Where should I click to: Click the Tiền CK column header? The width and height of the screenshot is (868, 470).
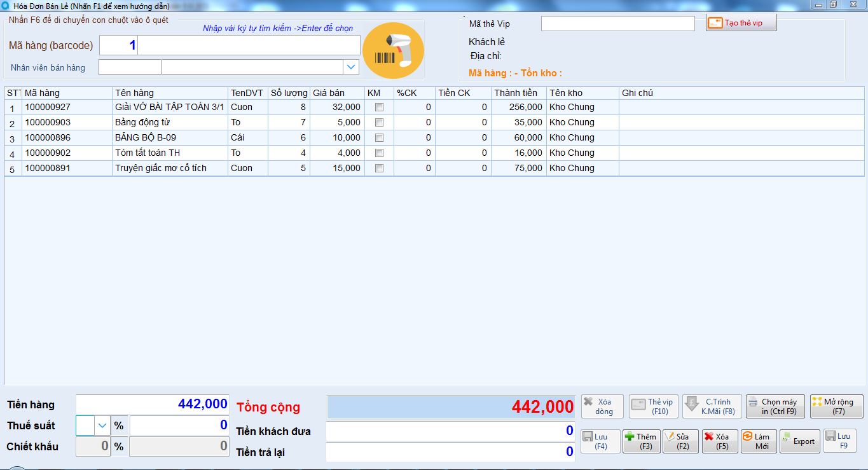(x=464, y=93)
